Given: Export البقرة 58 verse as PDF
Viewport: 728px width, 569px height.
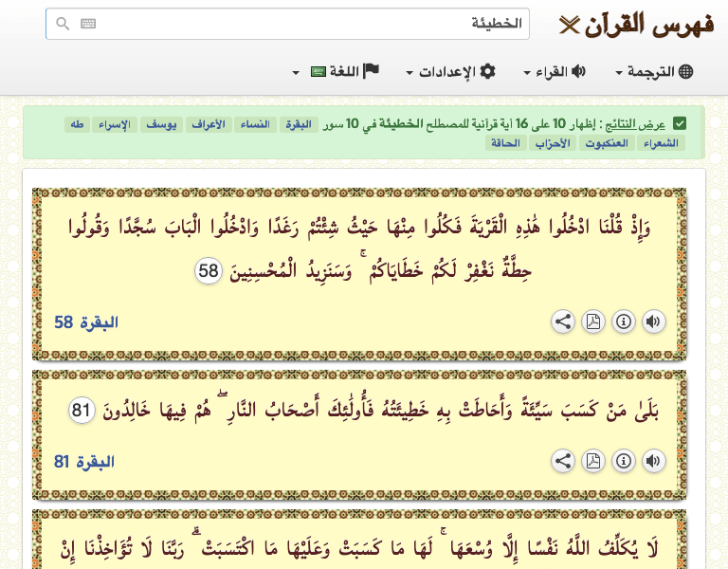Looking at the screenshot, I should [x=593, y=321].
